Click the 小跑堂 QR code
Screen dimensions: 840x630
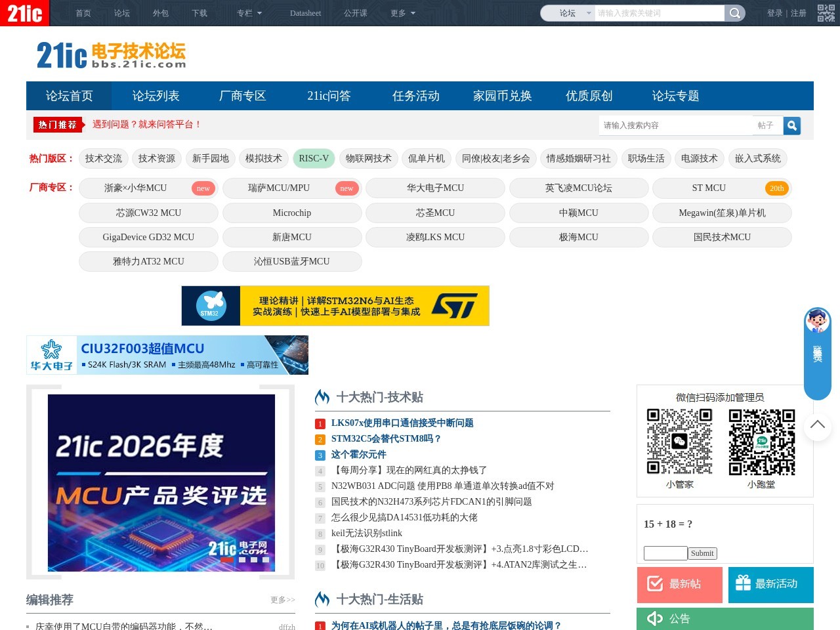click(762, 441)
